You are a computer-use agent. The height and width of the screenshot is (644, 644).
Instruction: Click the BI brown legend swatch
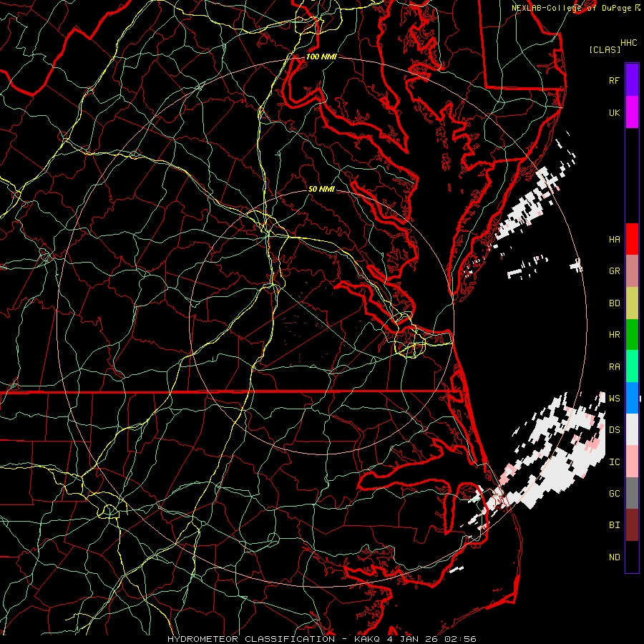tap(632, 525)
